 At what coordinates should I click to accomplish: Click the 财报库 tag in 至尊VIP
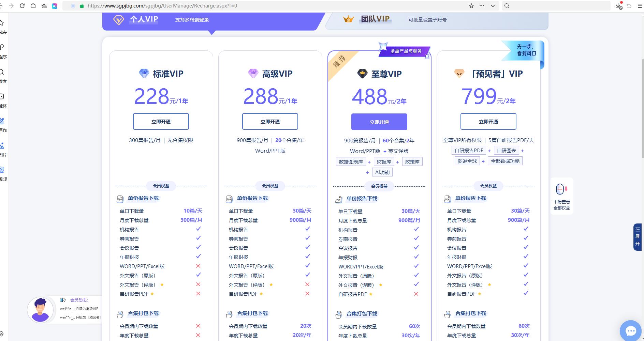coord(384,162)
